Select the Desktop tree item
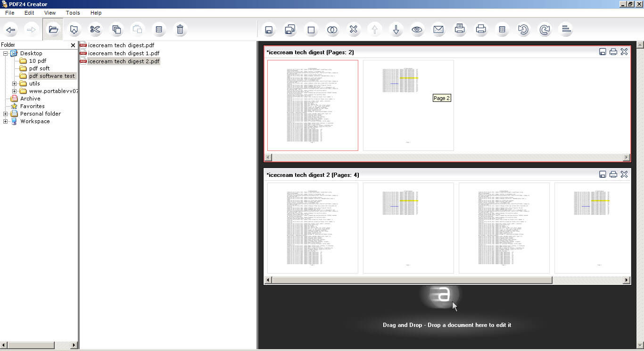 click(31, 53)
